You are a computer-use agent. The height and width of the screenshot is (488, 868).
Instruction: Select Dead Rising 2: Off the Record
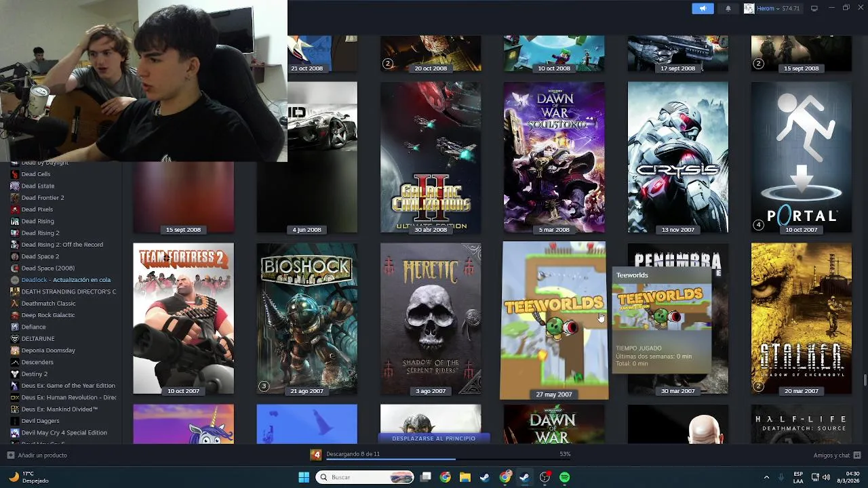pyautogui.click(x=62, y=245)
